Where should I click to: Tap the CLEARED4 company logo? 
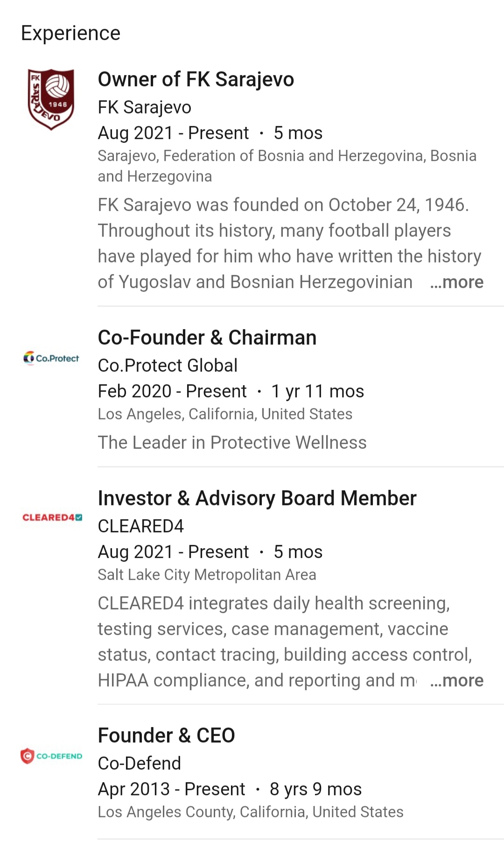(52, 517)
